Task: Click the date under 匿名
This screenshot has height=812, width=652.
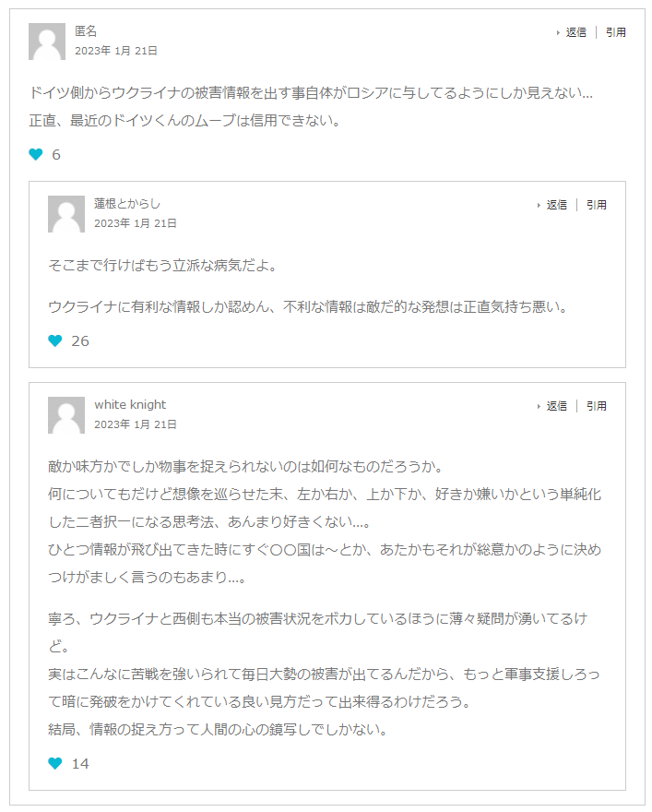Action: coord(116,51)
